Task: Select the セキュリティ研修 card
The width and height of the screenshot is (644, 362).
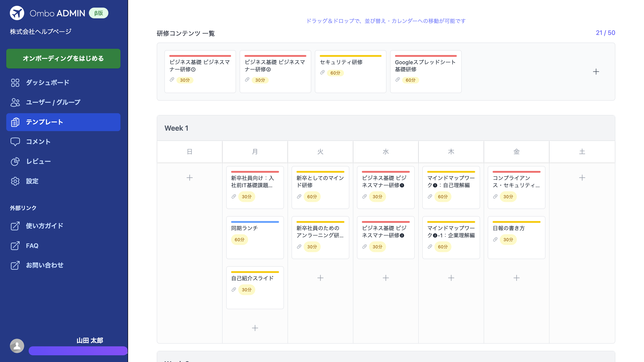Action: (350, 71)
